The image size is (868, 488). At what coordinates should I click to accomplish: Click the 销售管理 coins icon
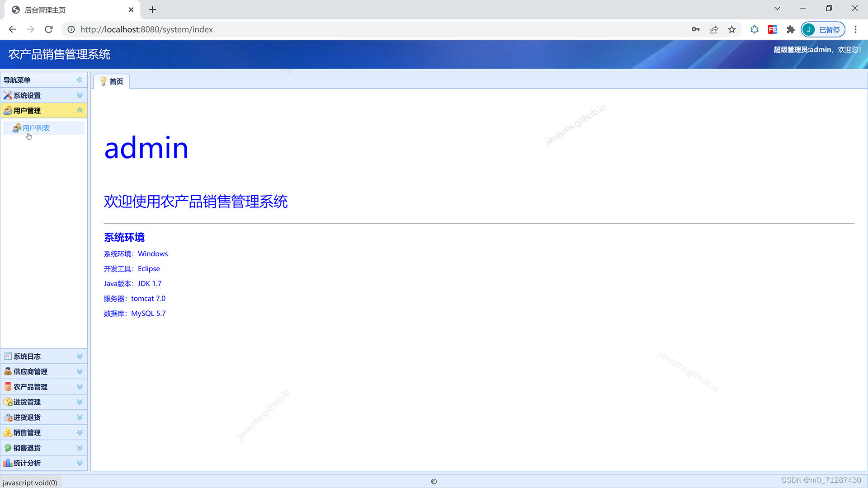point(8,432)
